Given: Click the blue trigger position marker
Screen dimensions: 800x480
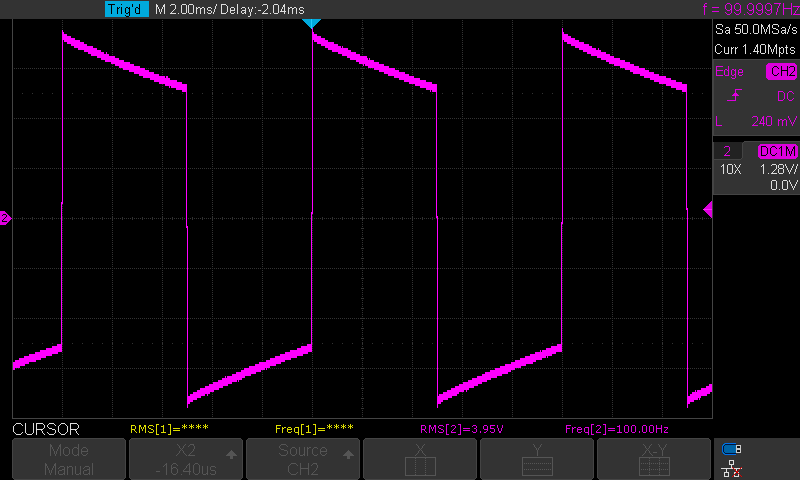Looking at the screenshot, I should [x=311, y=23].
